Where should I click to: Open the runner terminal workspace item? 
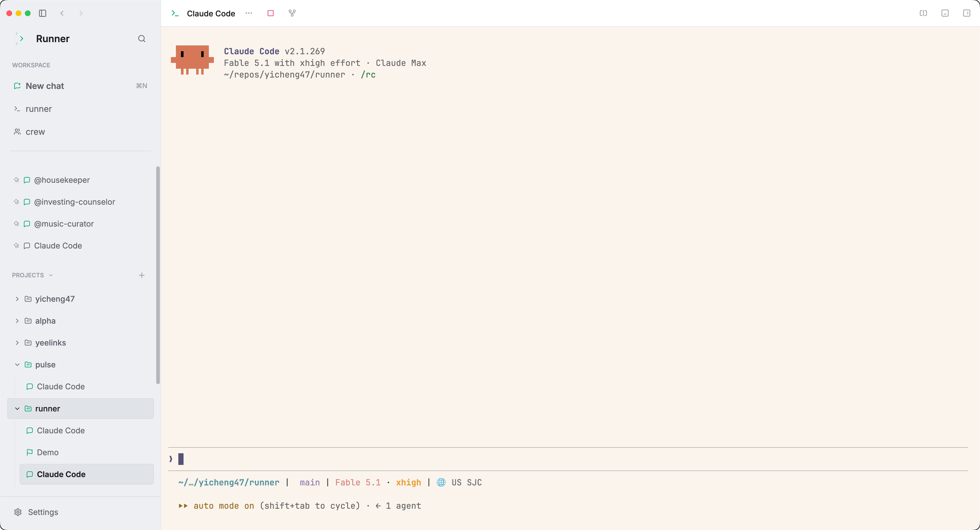click(80, 109)
